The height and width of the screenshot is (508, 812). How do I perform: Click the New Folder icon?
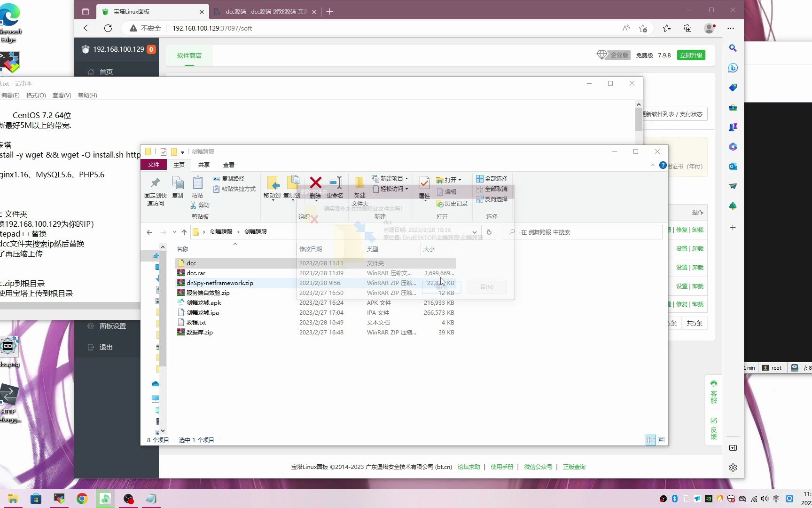click(359, 191)
